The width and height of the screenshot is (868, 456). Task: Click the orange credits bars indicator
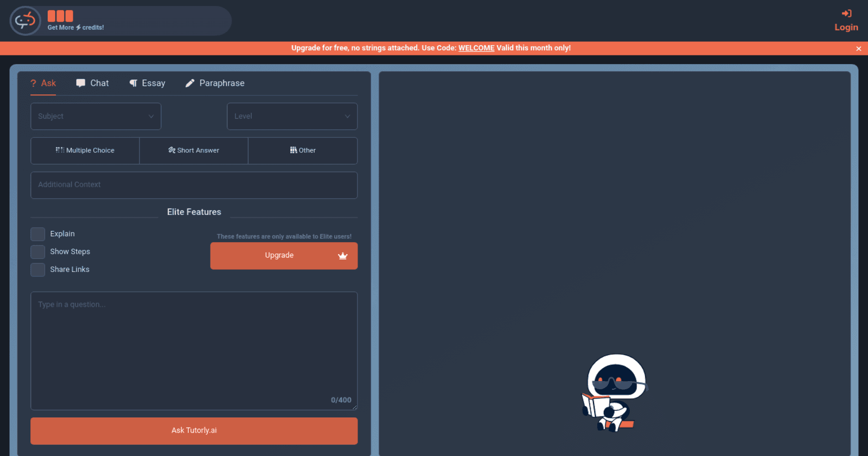(x=60, y=16)
